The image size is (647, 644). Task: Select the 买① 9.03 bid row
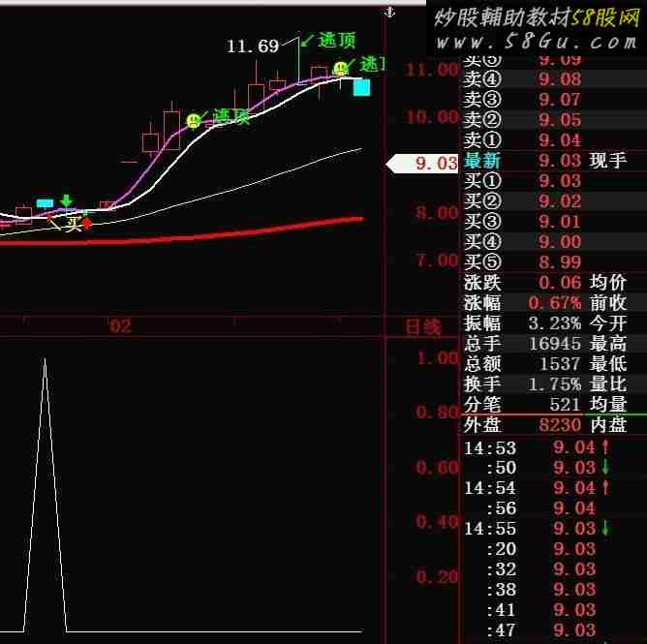[x=553, y=181]
